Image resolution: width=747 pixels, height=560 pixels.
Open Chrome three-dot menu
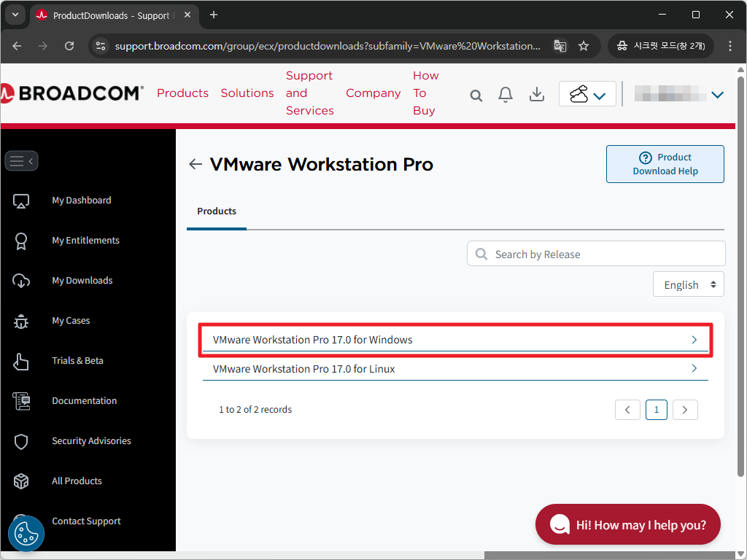(x=729, y=46)
